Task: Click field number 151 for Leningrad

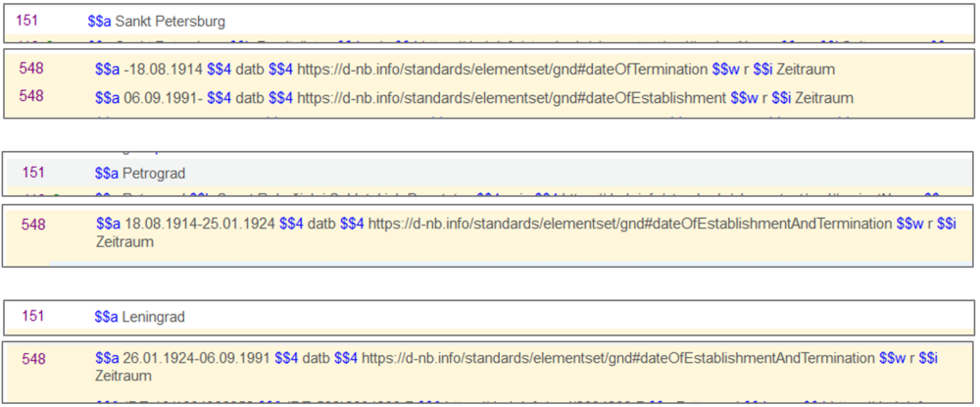Action: [33, 316]
